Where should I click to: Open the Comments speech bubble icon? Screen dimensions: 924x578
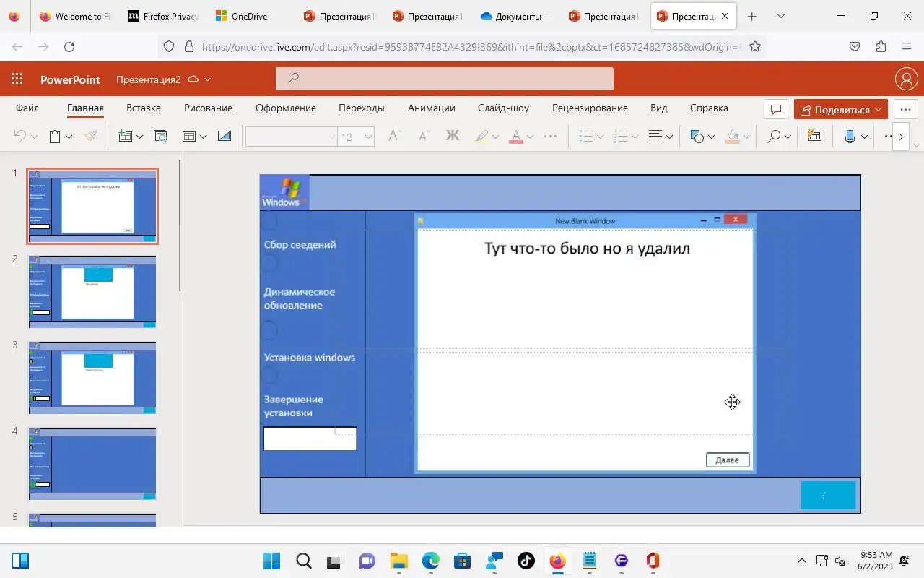[776, 110]
